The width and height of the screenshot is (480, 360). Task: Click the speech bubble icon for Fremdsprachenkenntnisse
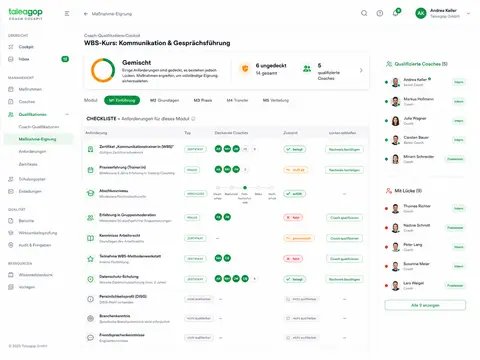click(90, 338)
